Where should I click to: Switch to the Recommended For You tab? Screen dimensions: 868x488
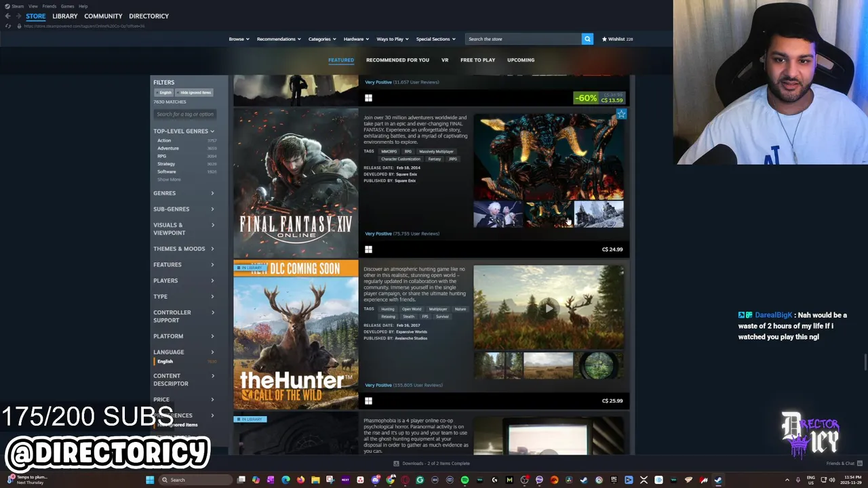(397, 60)
